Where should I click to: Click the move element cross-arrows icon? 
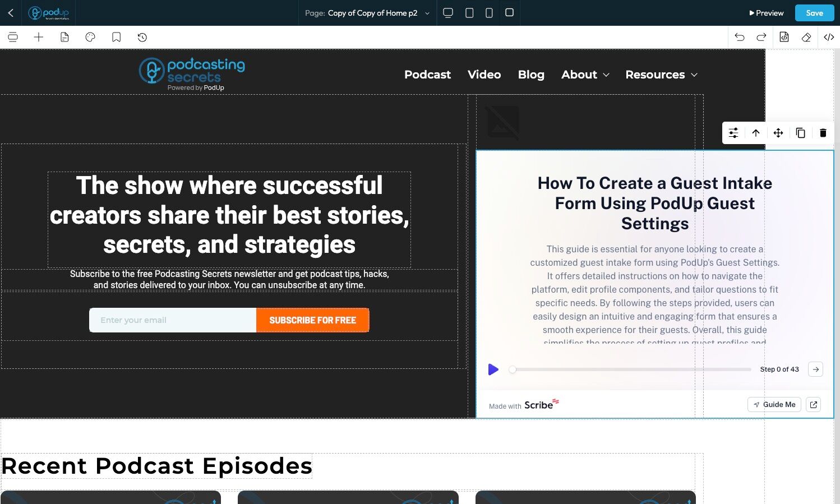pos(778,133)
